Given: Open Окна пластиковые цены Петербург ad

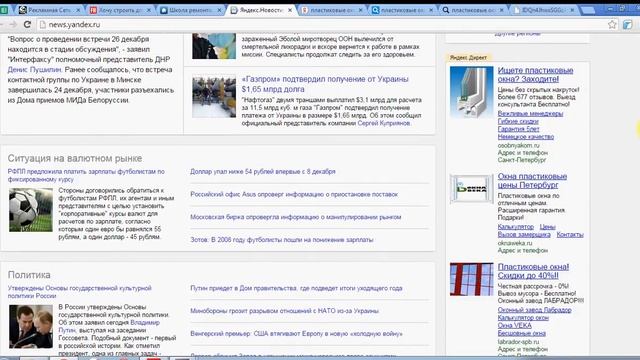Looking at the screenshot, I should [532, 180].
